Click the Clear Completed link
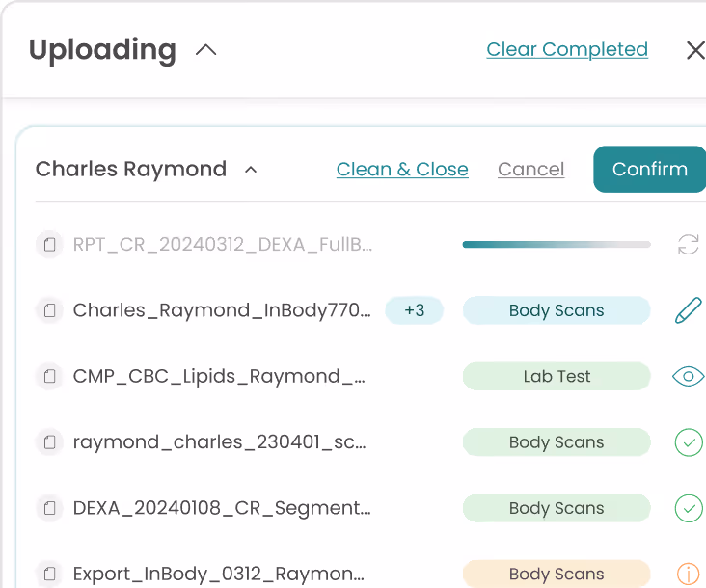The width and height of the screenshot is (706, 588). pyautogui.click(x=567, y=49)
